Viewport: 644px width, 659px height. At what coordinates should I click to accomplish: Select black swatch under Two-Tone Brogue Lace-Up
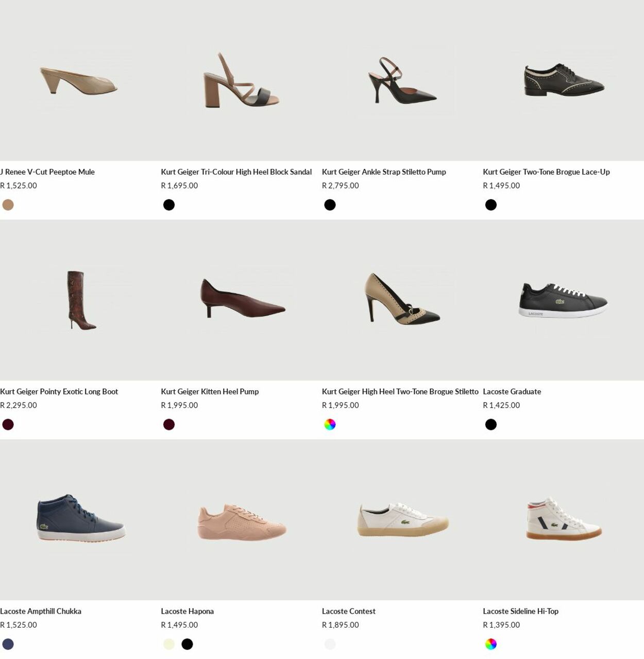[x=491, y=205]
